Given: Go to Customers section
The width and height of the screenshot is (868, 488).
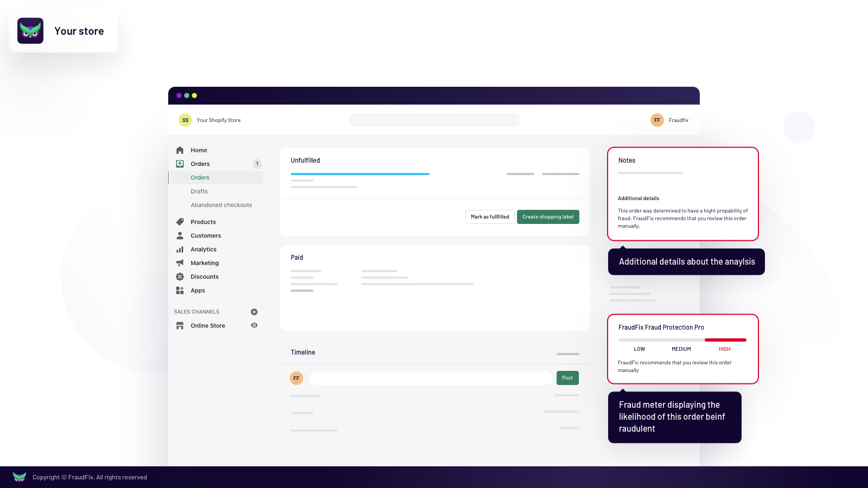Looking at the screenshot, I should [x=206, y=236].
